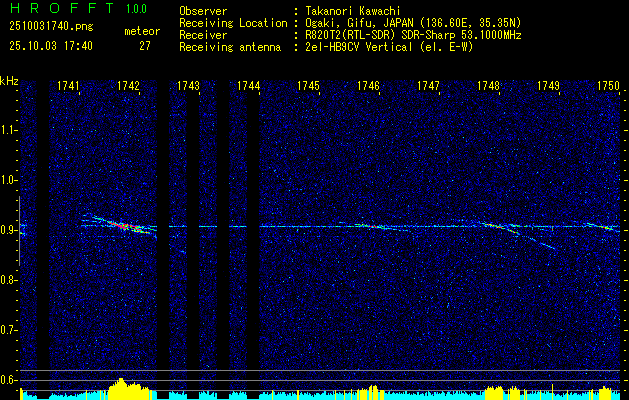
Task: Click the 1745 time marker
Action: (x=308, y=85)
